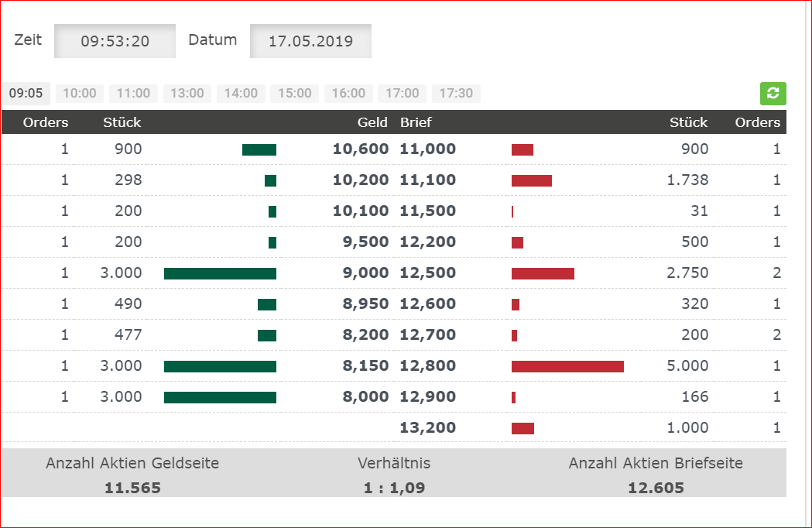Click the Anzahl Aktien Briefseite total 12.605
Image resolution: width=812 pixels, height=528 pixels.
coord(656,488)
